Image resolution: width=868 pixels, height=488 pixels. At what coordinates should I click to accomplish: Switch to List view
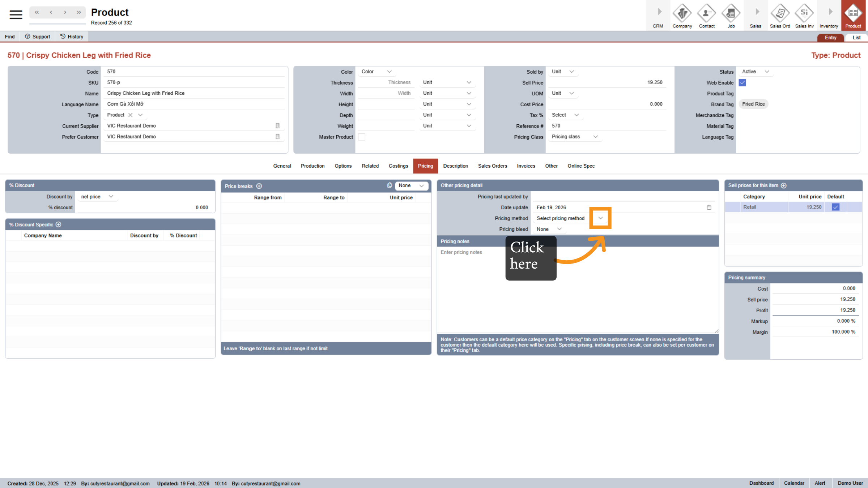(856, 38)
